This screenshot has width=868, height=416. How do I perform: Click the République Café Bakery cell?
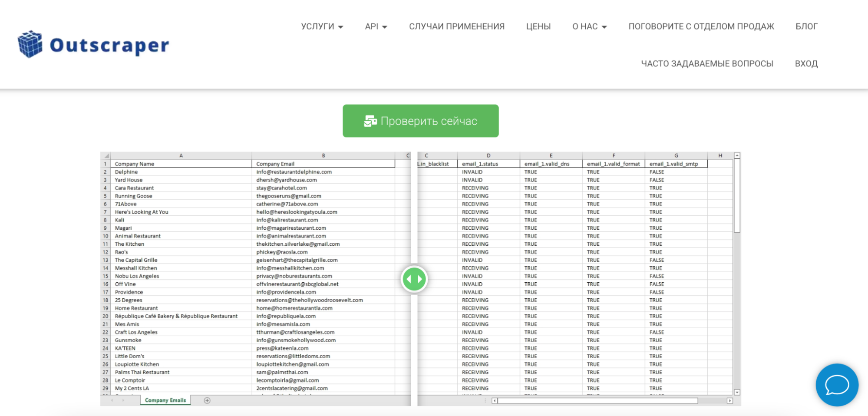click(181, 316)
